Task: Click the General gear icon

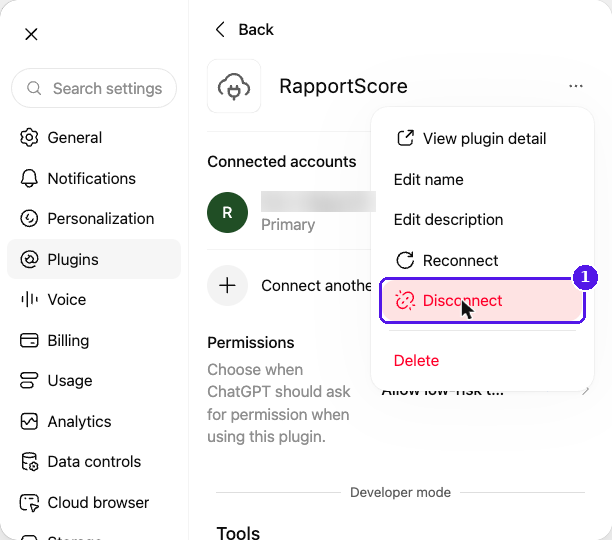Action: tap(29, 137)
